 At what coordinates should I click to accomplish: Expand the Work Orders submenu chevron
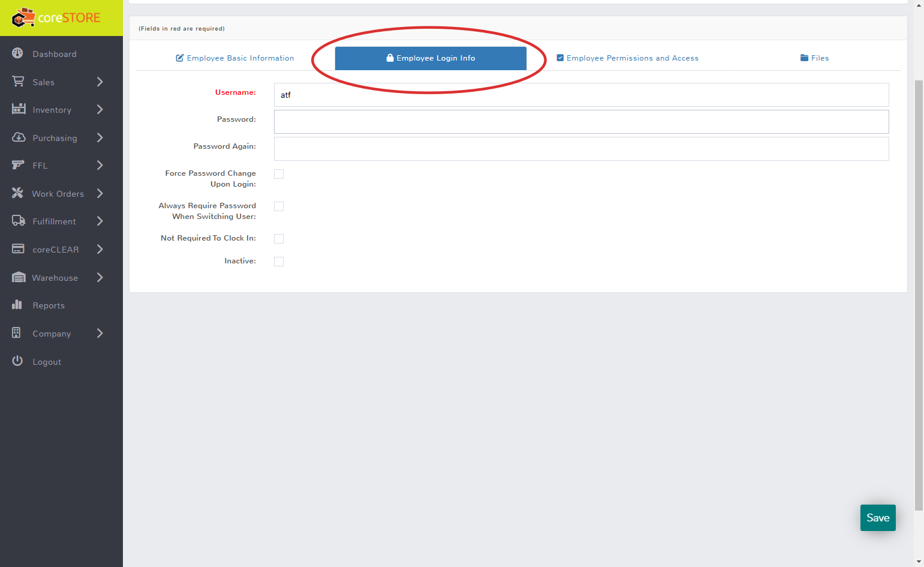tap(100, 193)
